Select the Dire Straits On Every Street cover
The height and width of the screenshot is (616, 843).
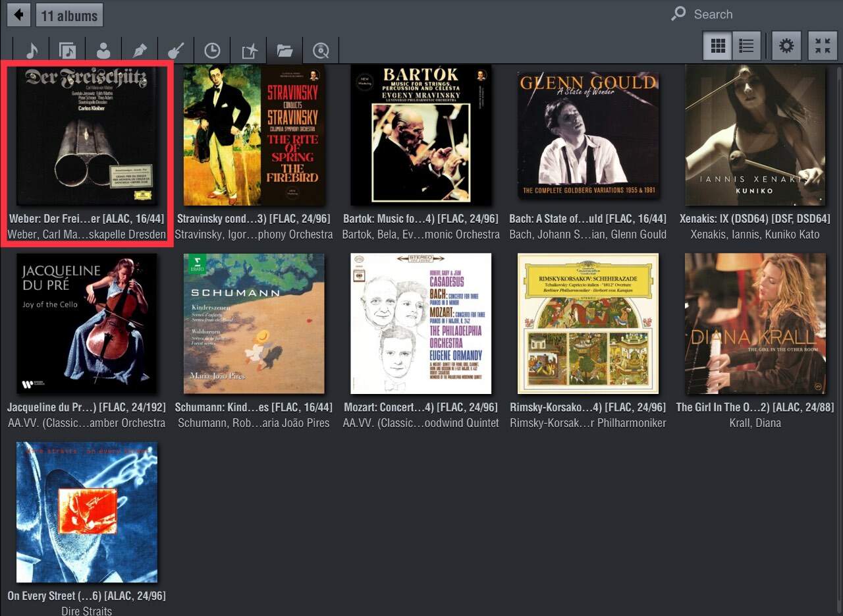(87, 513)
